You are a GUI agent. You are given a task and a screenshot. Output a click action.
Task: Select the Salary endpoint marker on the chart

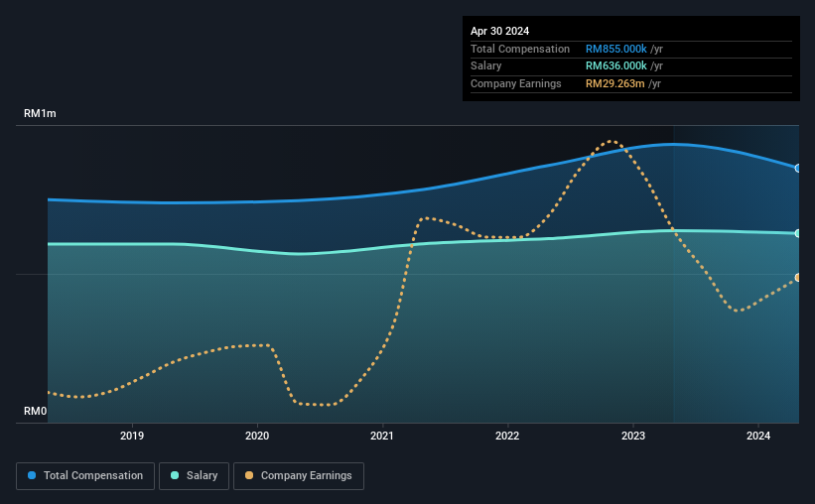pos(798,234)
